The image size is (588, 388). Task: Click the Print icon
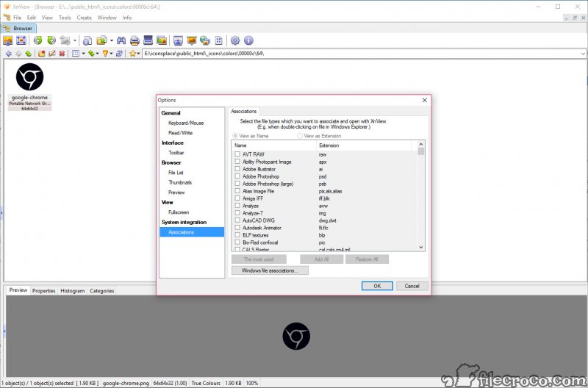click(135, 40)
